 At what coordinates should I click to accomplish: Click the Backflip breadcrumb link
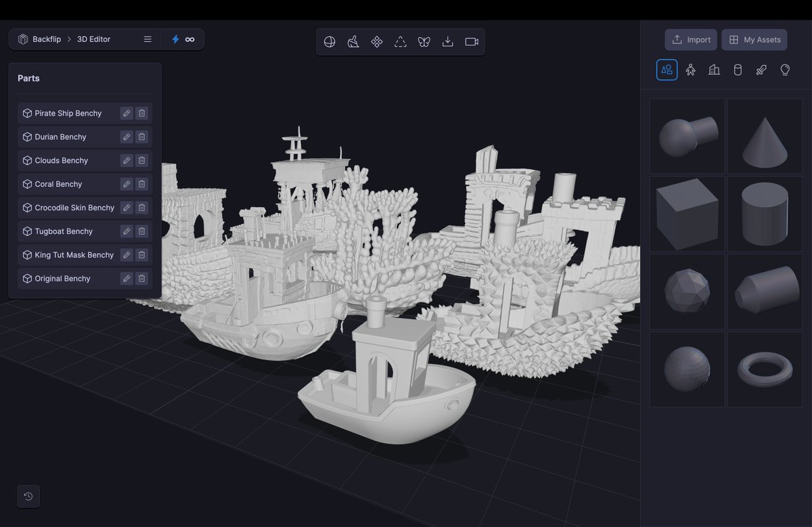tap(40, 39)
